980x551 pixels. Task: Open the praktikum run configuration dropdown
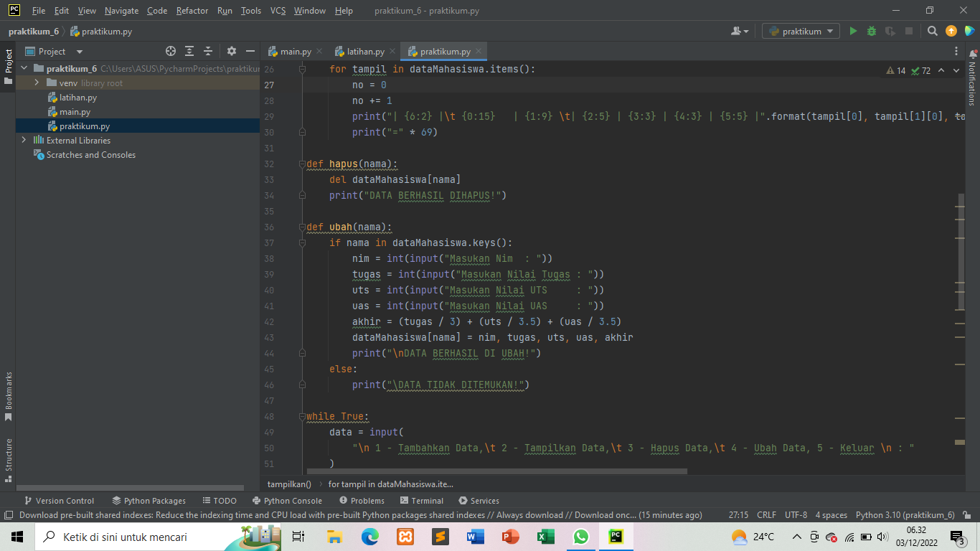(800, 32)
